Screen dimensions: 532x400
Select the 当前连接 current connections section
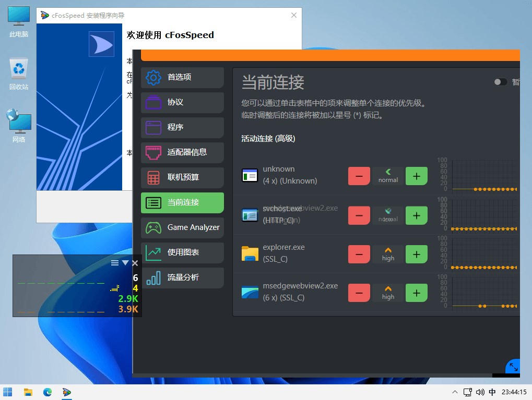click(x=182, y=203)
